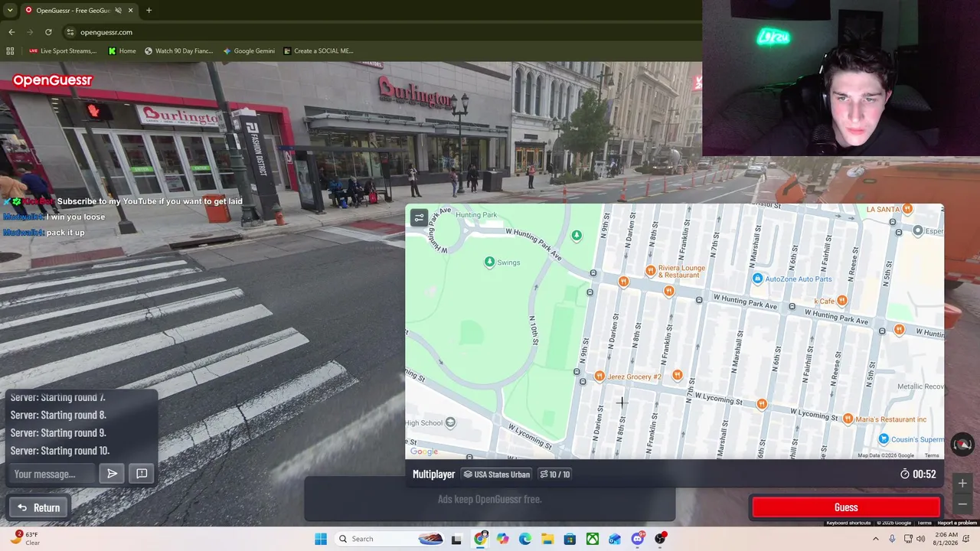Click the green Hunting Park marker
This screenshot has height=551, width=980.
coord(577,235)
